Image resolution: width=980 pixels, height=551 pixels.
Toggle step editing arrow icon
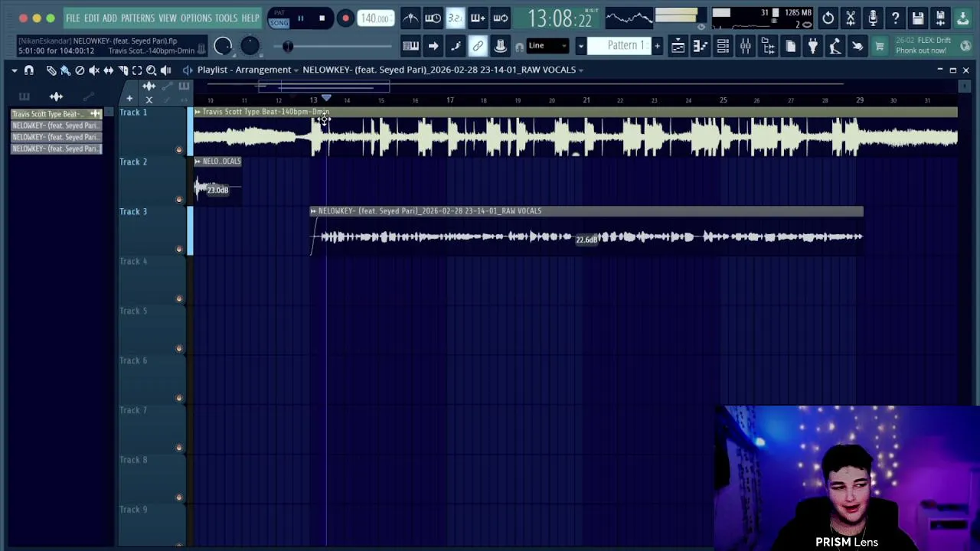(433, 46)
